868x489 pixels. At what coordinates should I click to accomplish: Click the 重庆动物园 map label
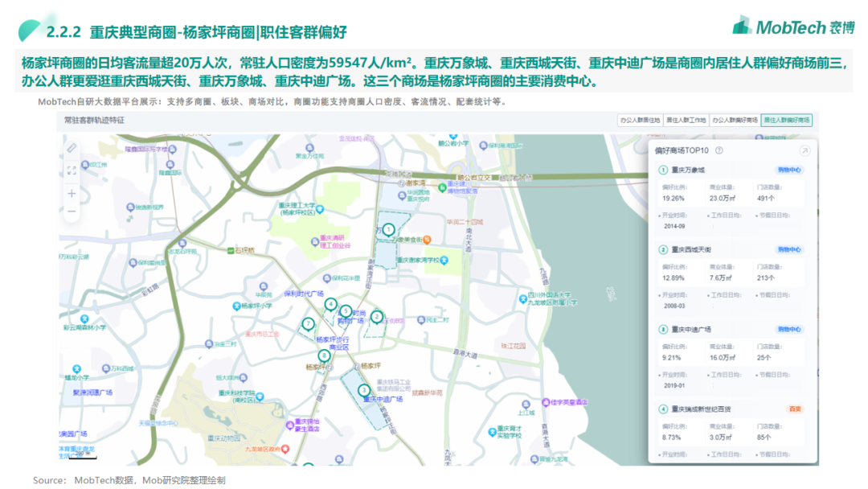(224, 438)
